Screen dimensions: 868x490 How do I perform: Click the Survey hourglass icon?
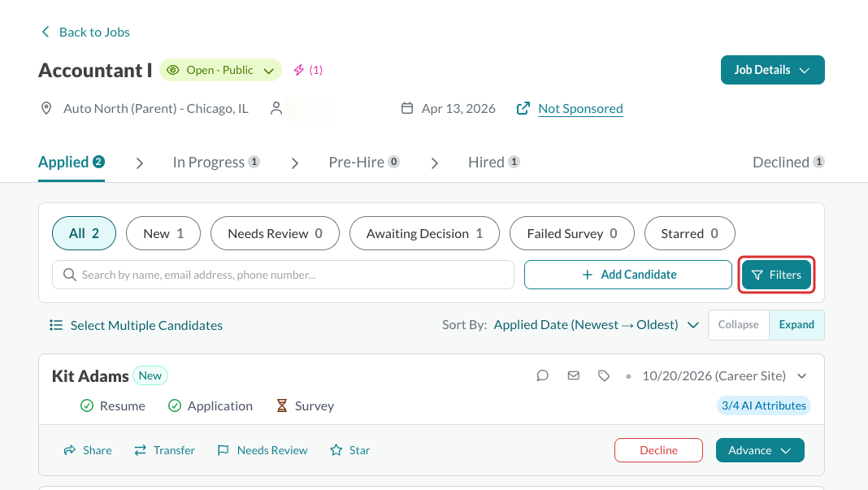pyautogui.click(x=282, y=405)
